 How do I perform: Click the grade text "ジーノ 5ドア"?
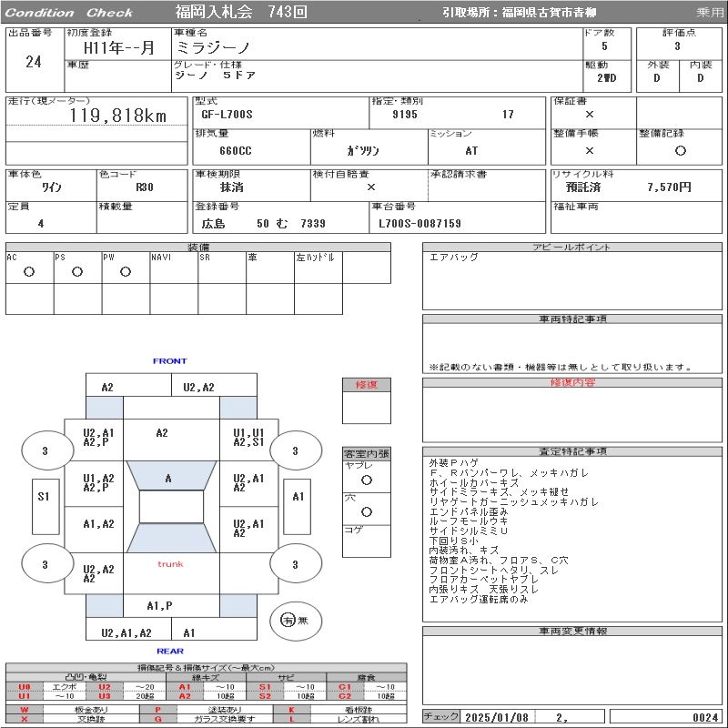[x=216, y=75]
